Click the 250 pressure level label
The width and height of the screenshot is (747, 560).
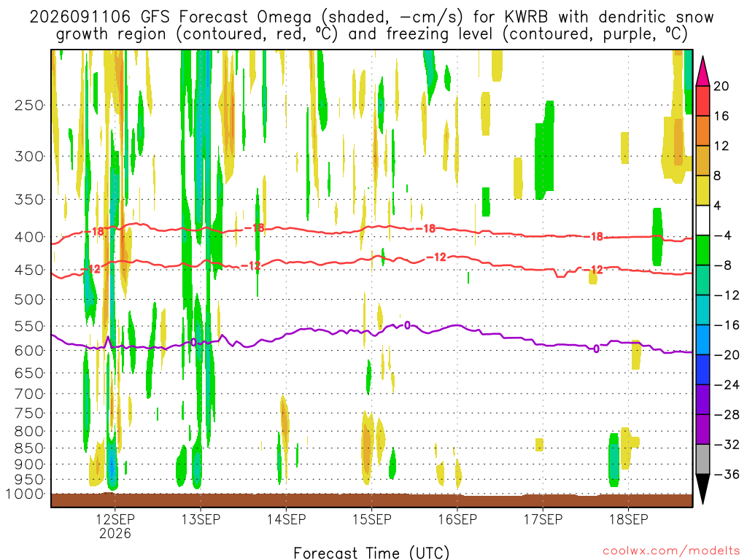[x=29, y=105]
